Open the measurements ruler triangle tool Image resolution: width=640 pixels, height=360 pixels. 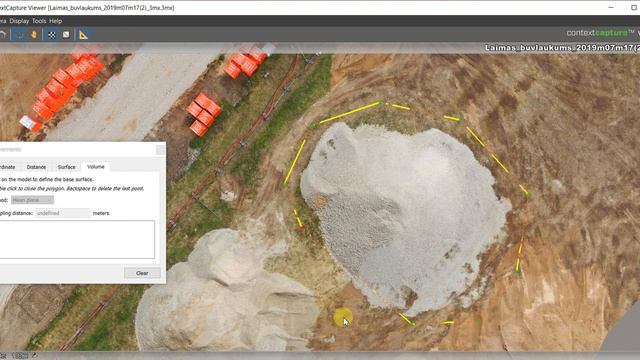(83, 35)
